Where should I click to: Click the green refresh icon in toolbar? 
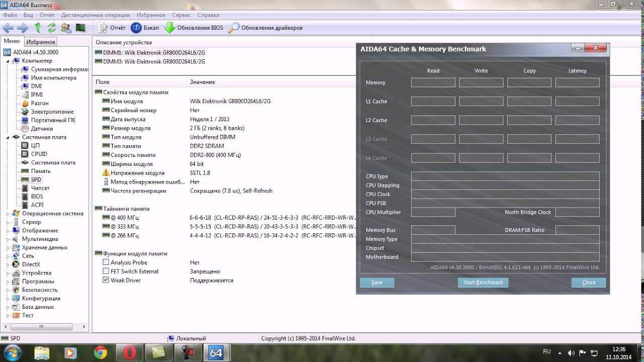[x=52, y=28]
